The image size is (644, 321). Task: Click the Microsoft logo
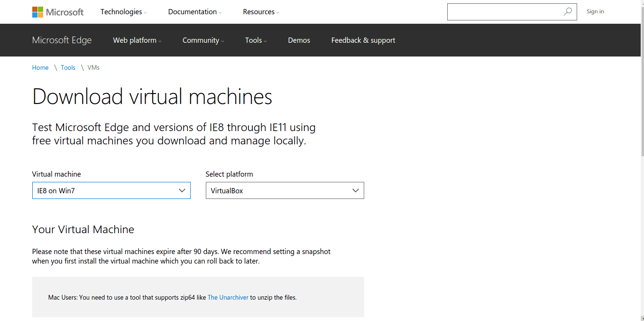(57, 12)
